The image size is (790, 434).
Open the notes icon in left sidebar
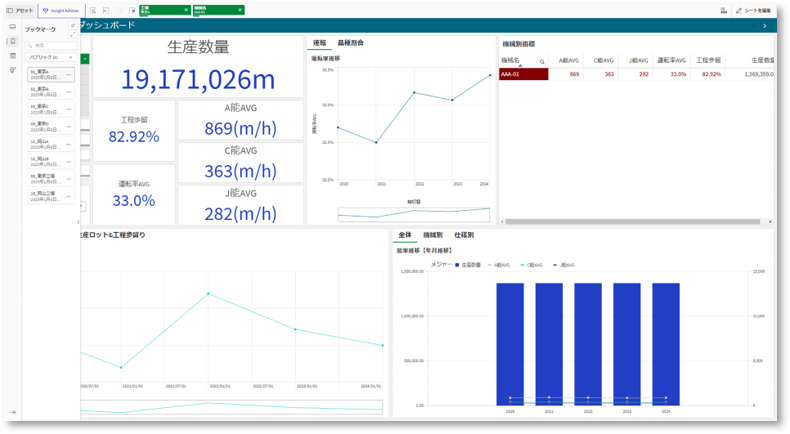[x=13, y=56]
